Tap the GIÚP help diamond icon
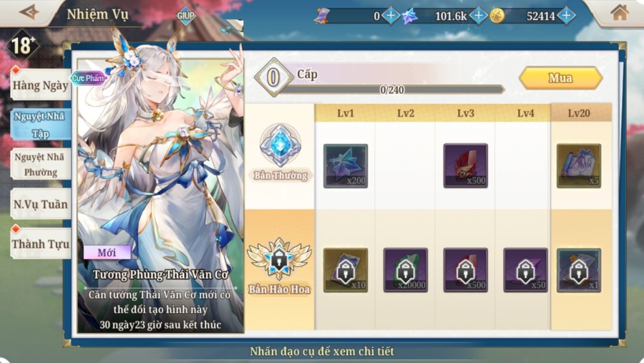 point(185,16)
